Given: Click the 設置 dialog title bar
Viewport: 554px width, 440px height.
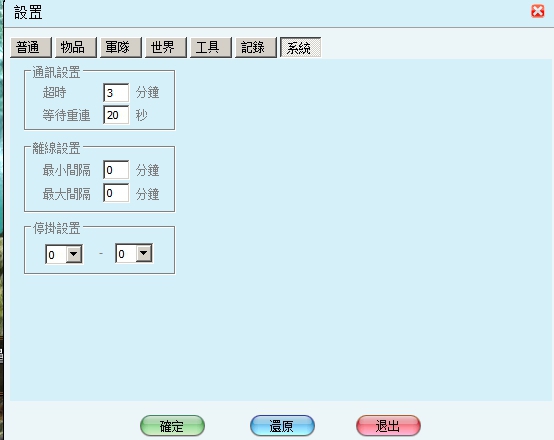Looking at the screenshot, I should tap(269, 13).
